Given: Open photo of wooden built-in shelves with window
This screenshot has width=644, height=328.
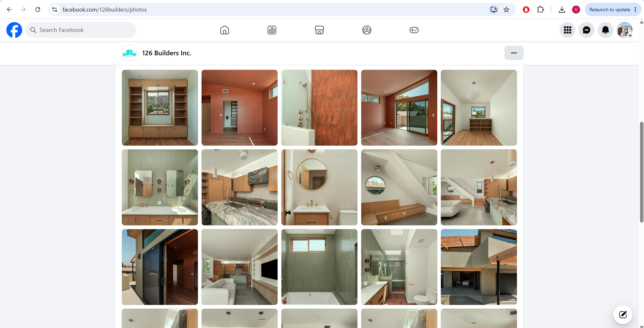Looking at the screenshot, I should click(x=160, y=108).
